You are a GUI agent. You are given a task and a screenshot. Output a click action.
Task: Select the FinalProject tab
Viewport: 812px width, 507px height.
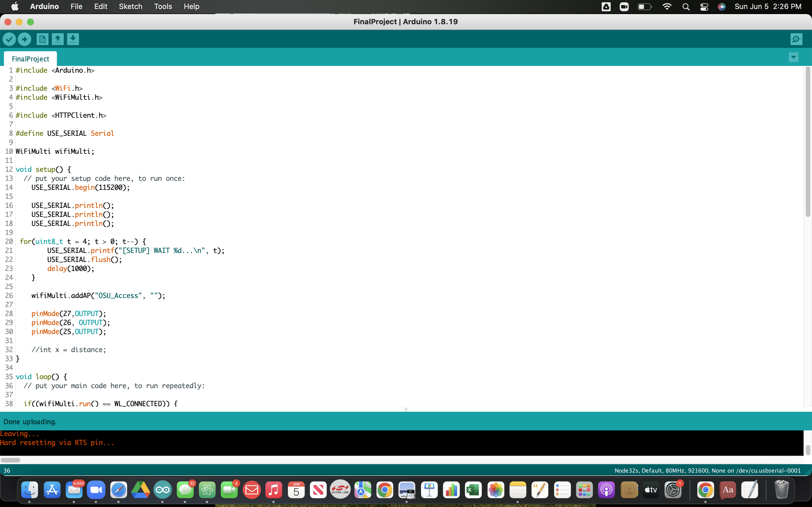30,59
